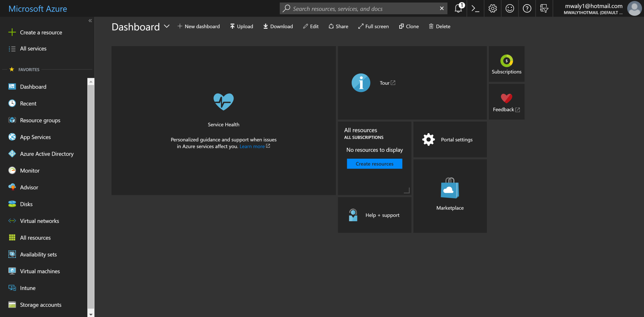Open directory and subscription filter icon
The height and width of the screenshot is (317, 644).
544,8
